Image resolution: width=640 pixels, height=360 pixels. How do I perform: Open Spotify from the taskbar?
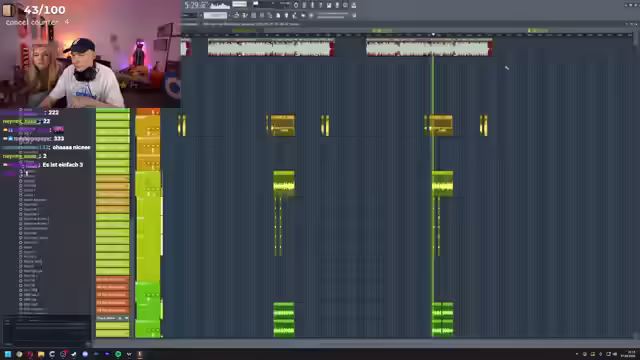pos(118,354)
